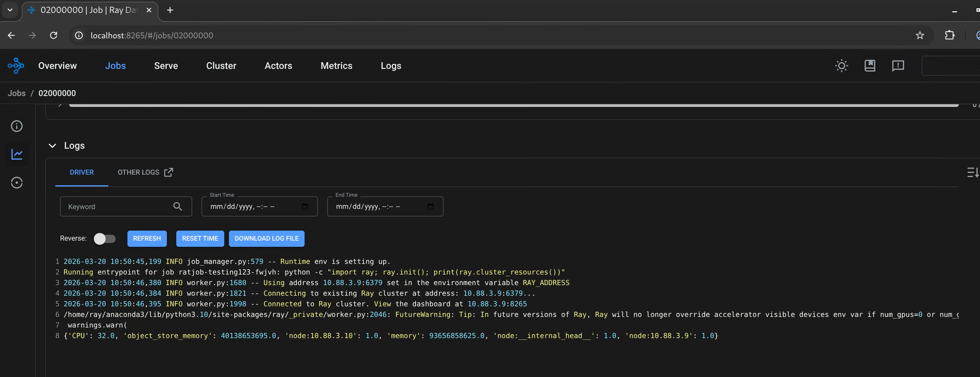Click the Jobs breadcrumb link
This screenshot has height=377, width=980.
(17, 93)
